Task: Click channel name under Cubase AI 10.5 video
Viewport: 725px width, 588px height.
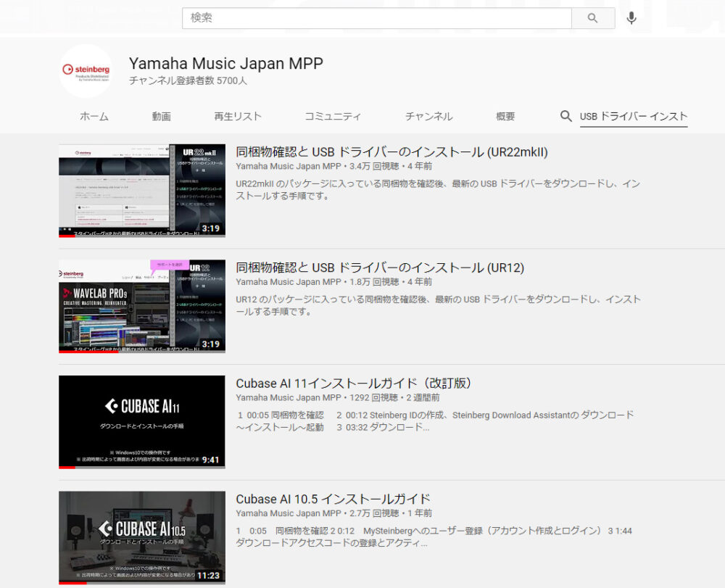Action: point(289,513)
